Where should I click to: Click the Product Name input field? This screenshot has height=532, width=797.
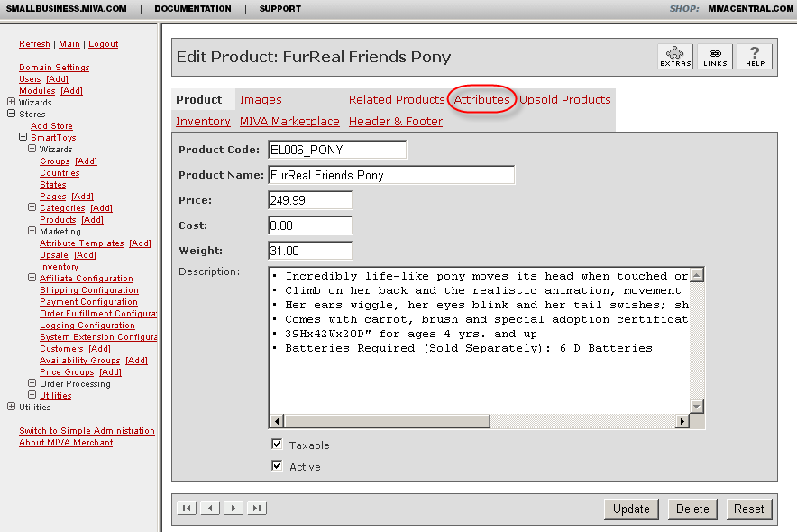click(x=391, y=175)
